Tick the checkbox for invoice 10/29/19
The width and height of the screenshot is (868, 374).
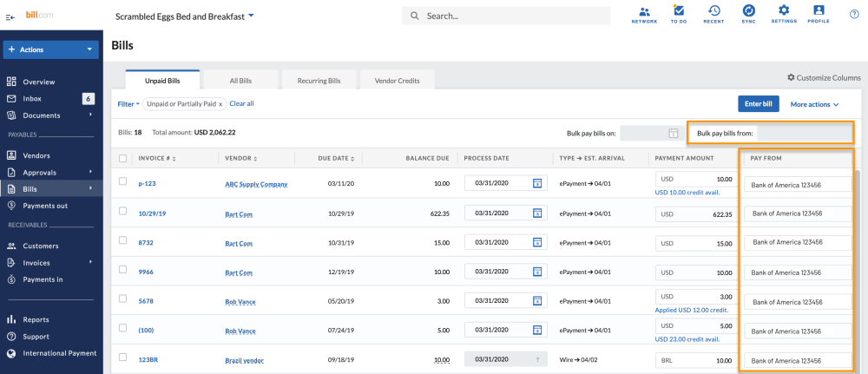click(123, 210)
